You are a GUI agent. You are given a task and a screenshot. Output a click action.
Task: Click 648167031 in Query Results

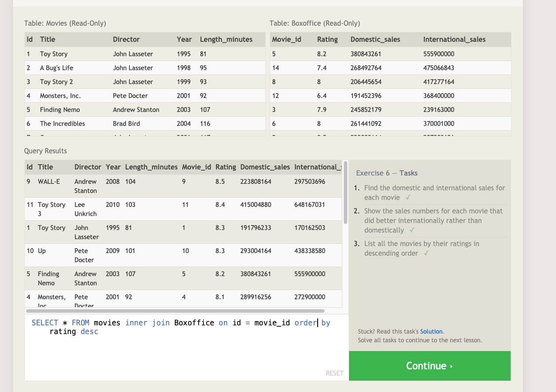coord(310,205)
